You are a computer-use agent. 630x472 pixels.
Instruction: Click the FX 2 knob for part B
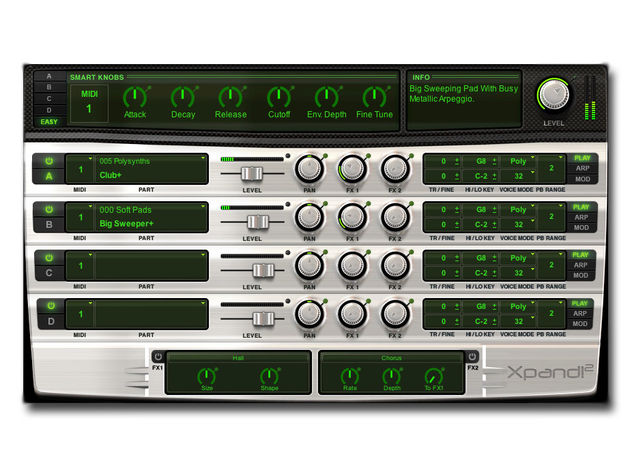pos(395,217)
